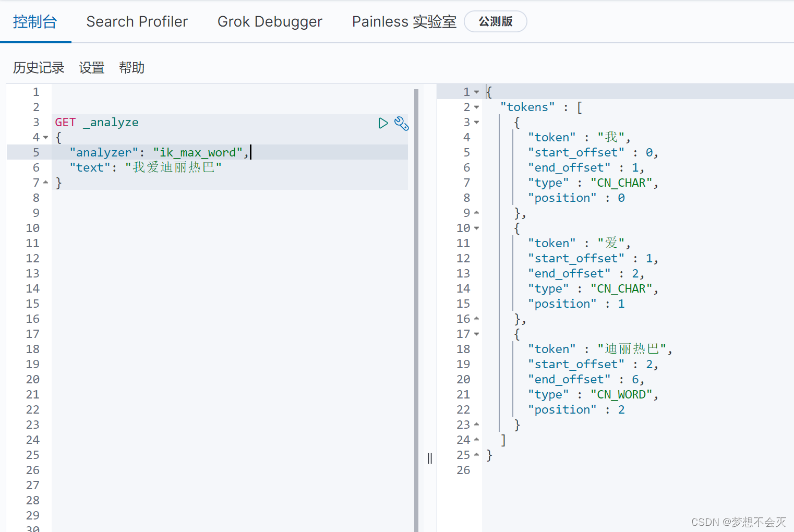This screenshot has height=532, width=794.
Task: Click "start_offset" : 0 in output
Action: 593,153
